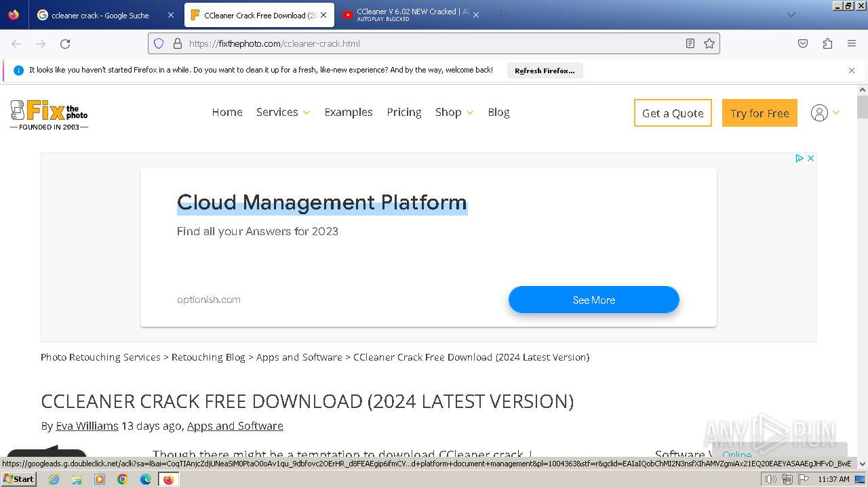Open the volume control in system tray
Image resolution: width=868 pixels, height=488 pixels.
coord(771,479)
